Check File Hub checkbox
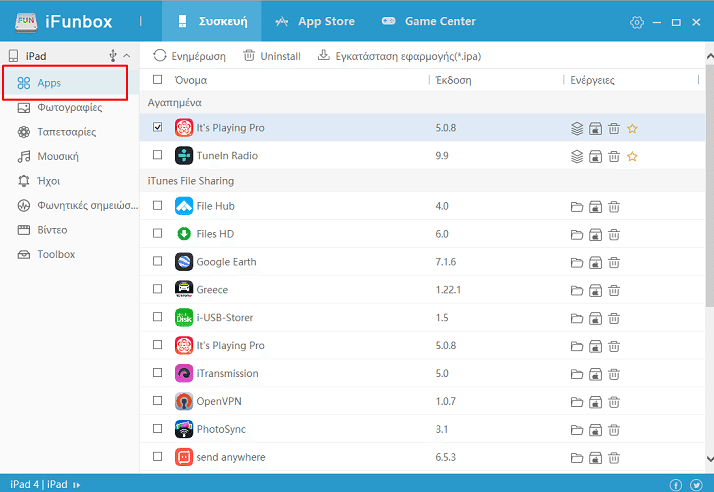 tap(158, 205)
